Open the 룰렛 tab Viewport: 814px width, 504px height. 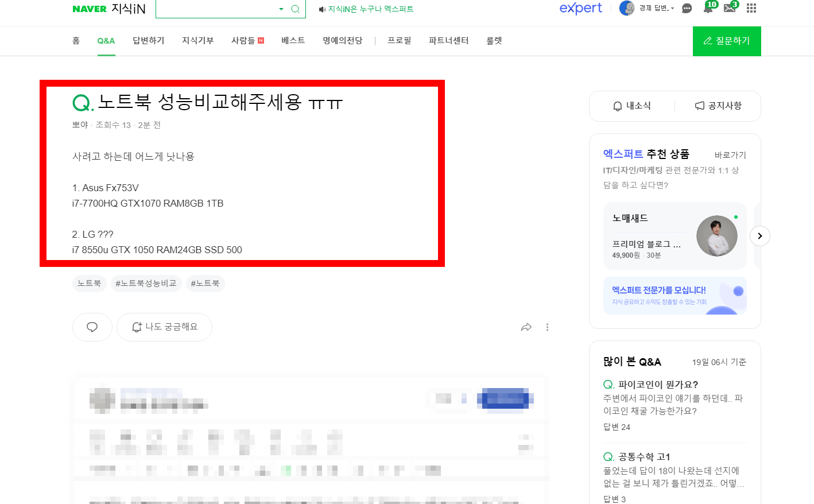(x=494, y=41)
